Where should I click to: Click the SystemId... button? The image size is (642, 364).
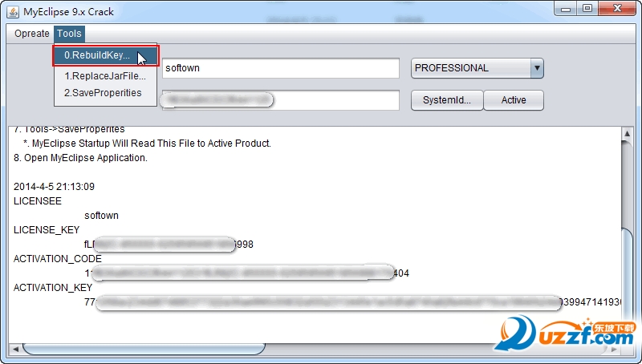(x=447, y=100)
